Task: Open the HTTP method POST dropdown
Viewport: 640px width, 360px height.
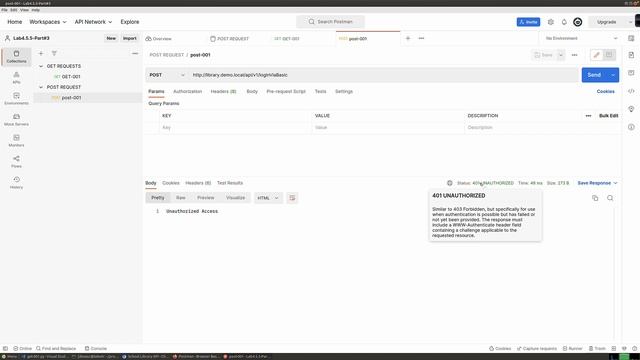Action: (x=167, y=75)
